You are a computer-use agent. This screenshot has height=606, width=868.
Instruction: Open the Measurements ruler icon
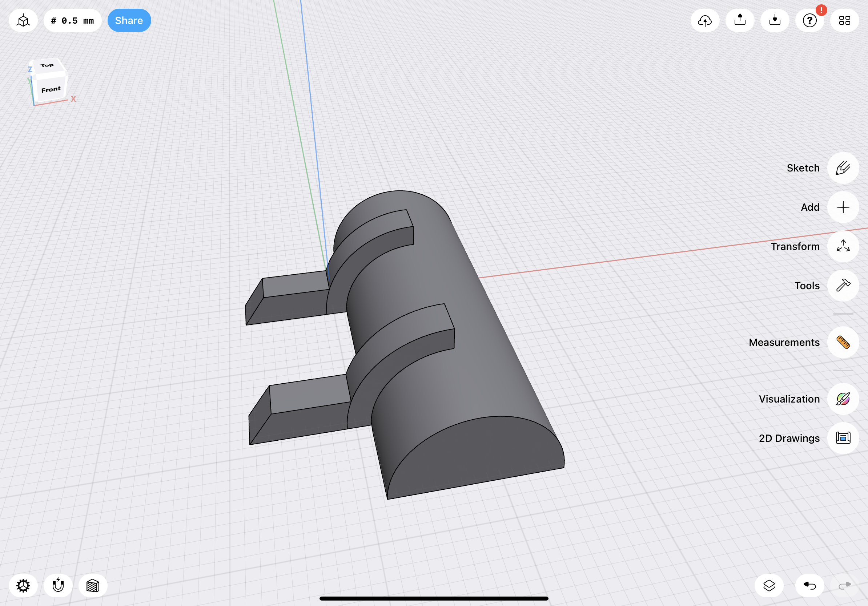click(x=843, y=342)
